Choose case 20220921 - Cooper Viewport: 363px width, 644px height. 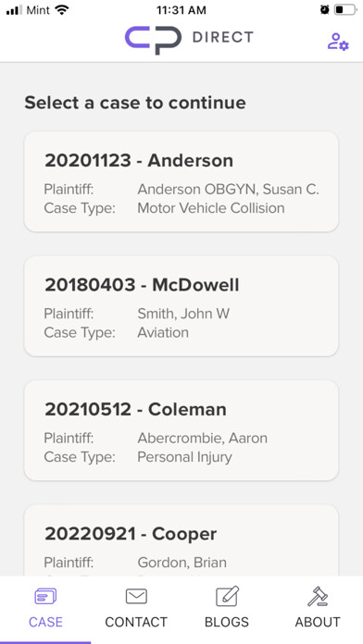[x=181, y=540]
